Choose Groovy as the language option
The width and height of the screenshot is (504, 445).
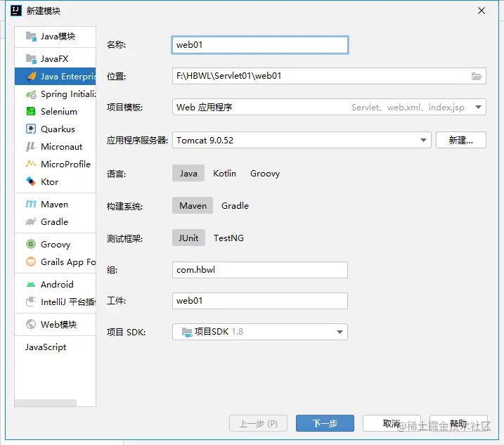(265, 174)
